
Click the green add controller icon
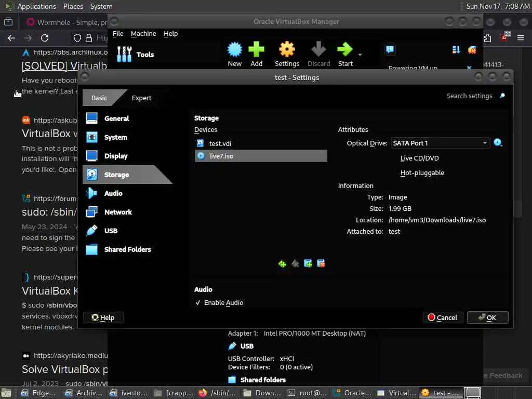pos(282,263)
